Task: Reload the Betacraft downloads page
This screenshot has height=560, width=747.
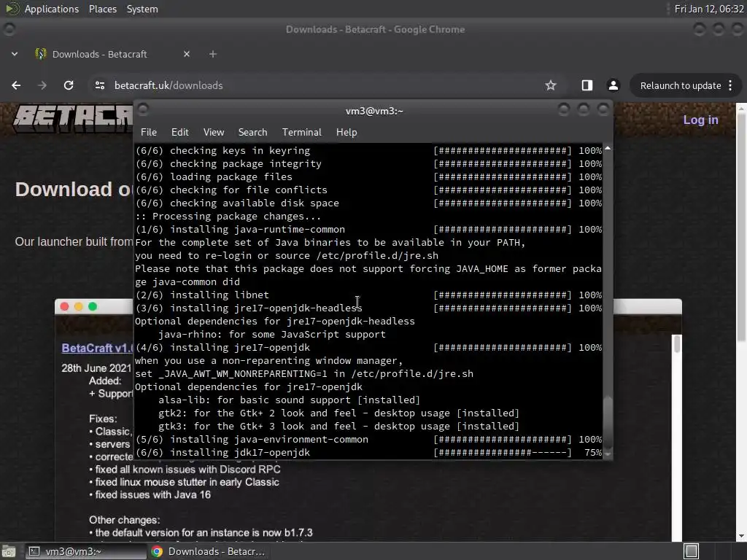Action: pos(69,85)
